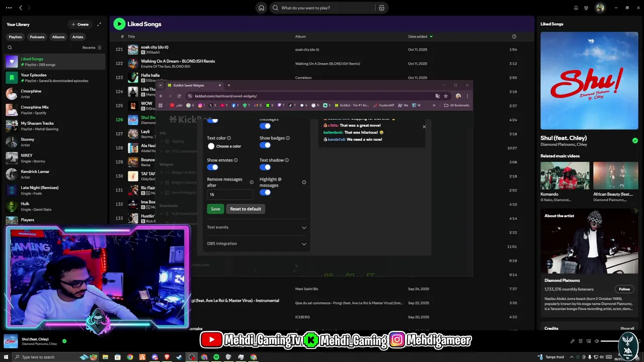Follow Diamond Platnumz
The image size is (644, 362).
624,289
